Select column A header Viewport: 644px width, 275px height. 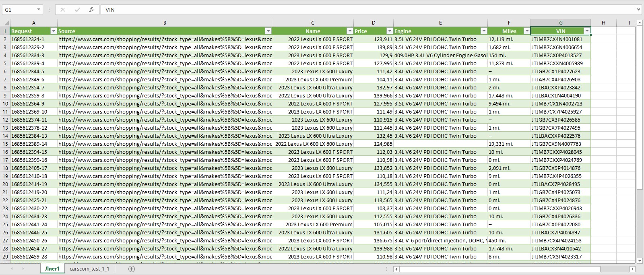point(34,23)
